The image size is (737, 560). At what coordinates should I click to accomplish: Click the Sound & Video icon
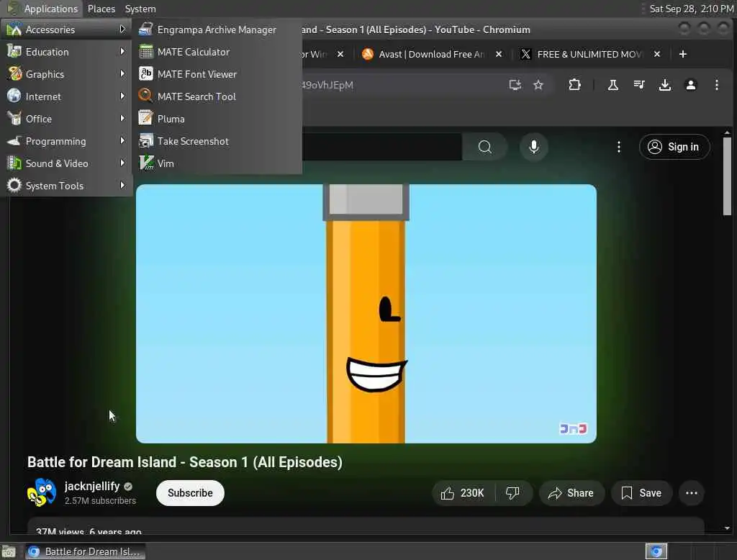pyautogui.click(x=14, y=163)
